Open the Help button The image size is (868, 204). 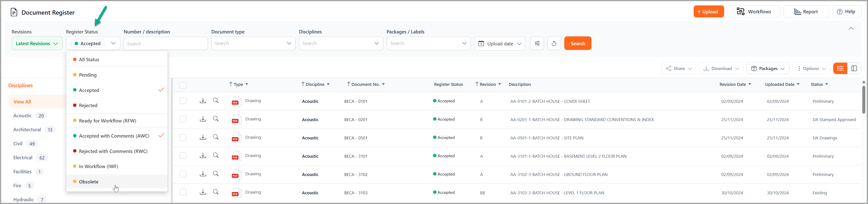(x=847, y=12)
